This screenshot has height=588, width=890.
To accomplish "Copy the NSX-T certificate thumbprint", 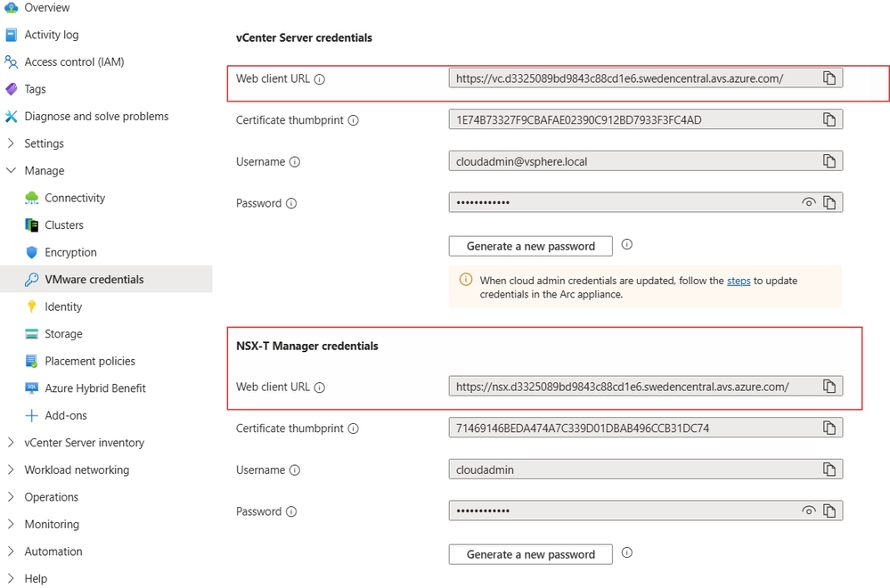I will (x=829, y=428).
